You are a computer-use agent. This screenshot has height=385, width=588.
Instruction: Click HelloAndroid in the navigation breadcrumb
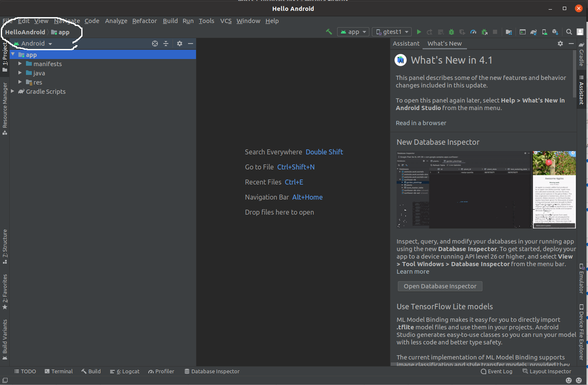(25, 32)
